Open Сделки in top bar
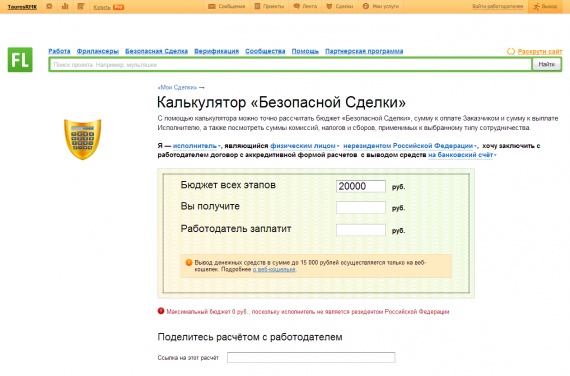 coord(340,6)
